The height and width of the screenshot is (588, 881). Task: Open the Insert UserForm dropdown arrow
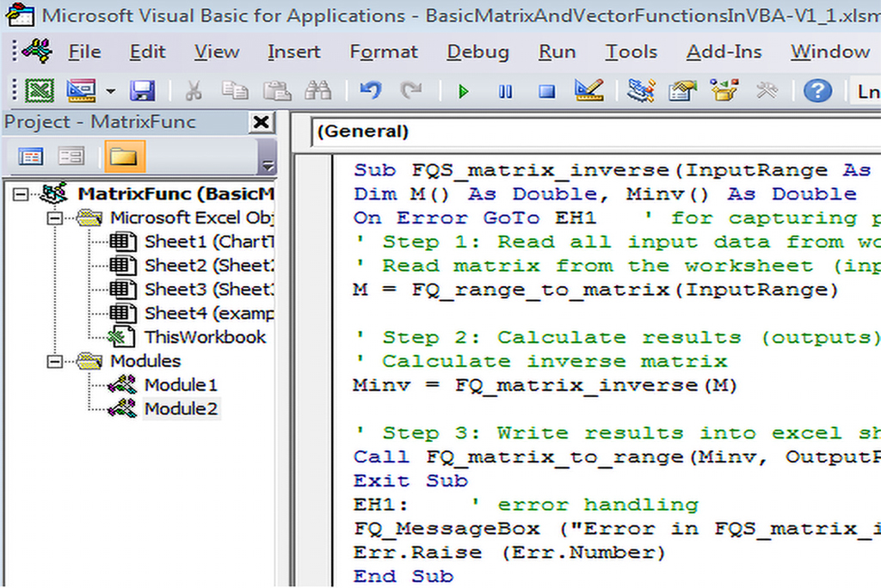[110, 91]
